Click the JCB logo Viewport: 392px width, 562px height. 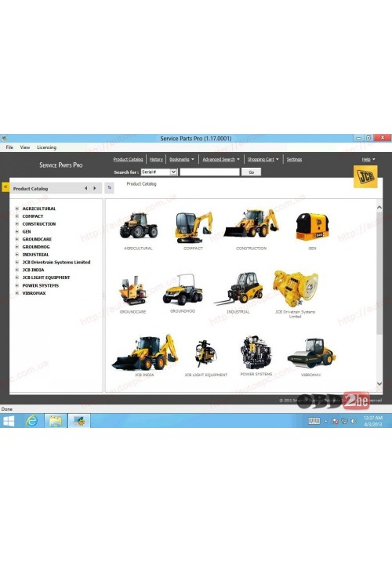pos(365,176)
